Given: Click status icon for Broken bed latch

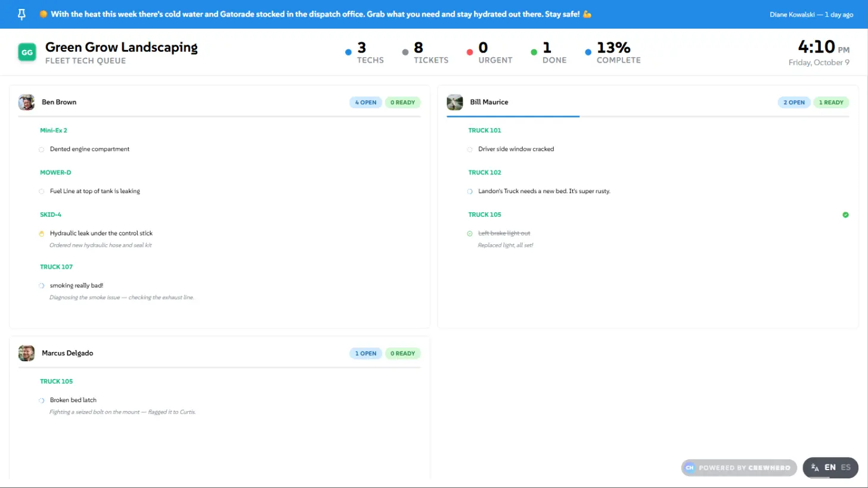Looking at the screenshot, I should [42, 400].
